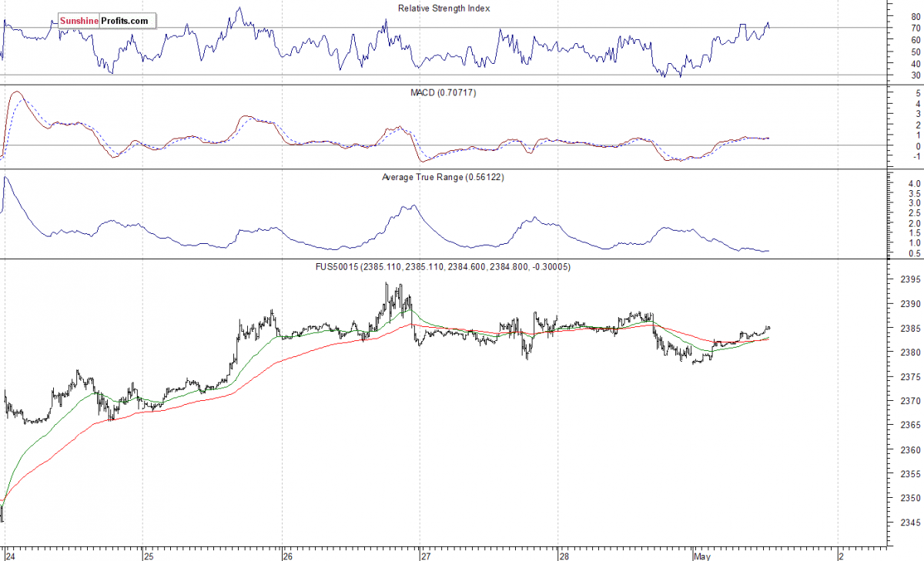
Task: Click the 24 date label on time axis
Action: (x=8, y=554)
